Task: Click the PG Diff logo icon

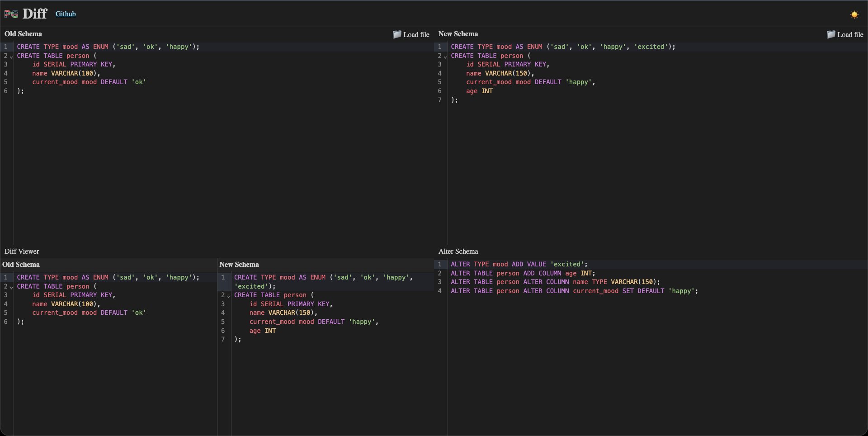Action: tap(10, 14)
